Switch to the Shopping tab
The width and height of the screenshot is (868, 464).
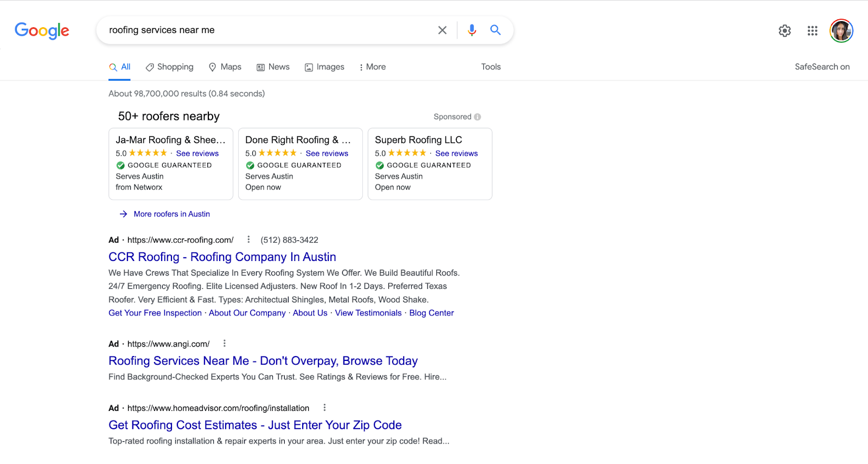click(x=169, y=67)
